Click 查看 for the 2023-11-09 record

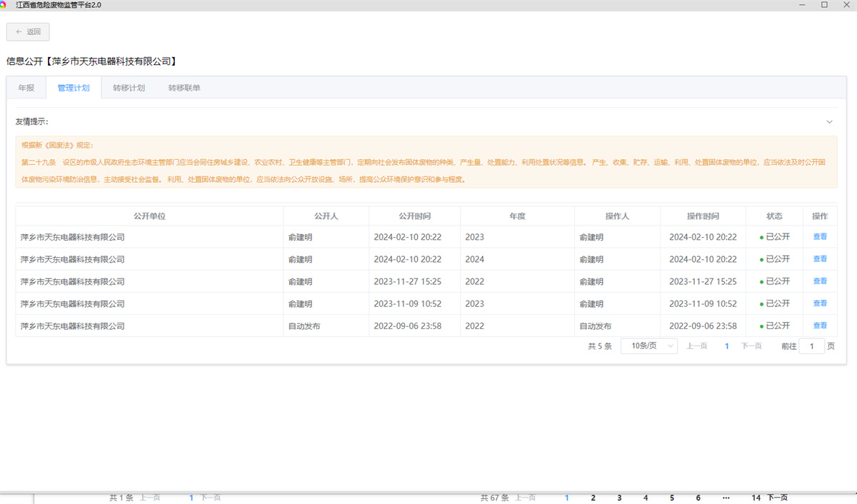point(820,303)
